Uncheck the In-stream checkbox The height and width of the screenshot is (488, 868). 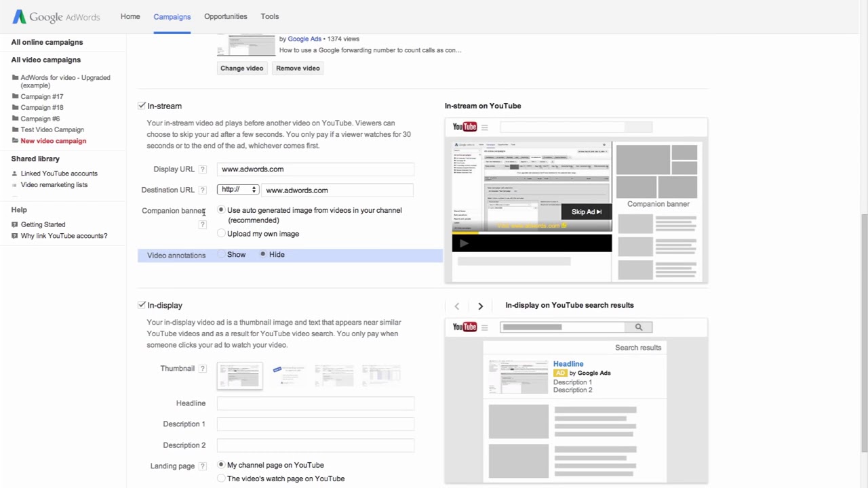click(x=142, y=106)
